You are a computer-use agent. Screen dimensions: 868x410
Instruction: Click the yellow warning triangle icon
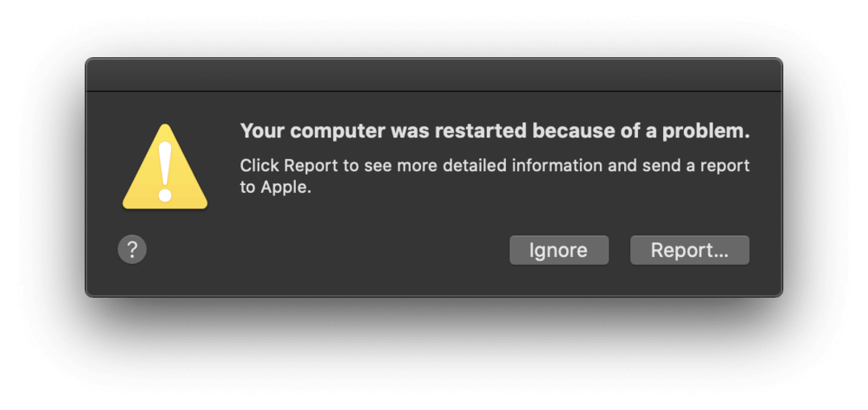(x=165, y=167)
